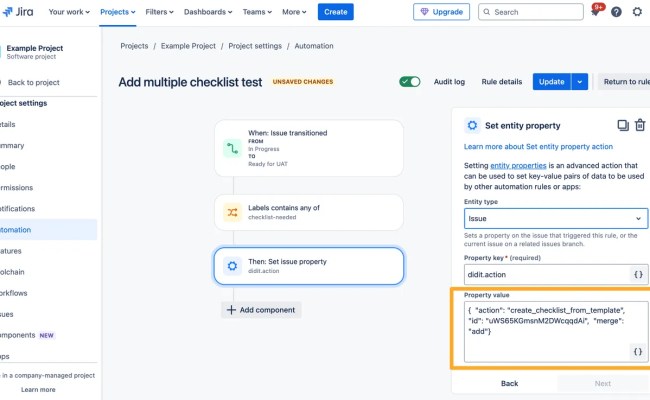
Task: Select the Then: Set issue property card
Action: 309,266
